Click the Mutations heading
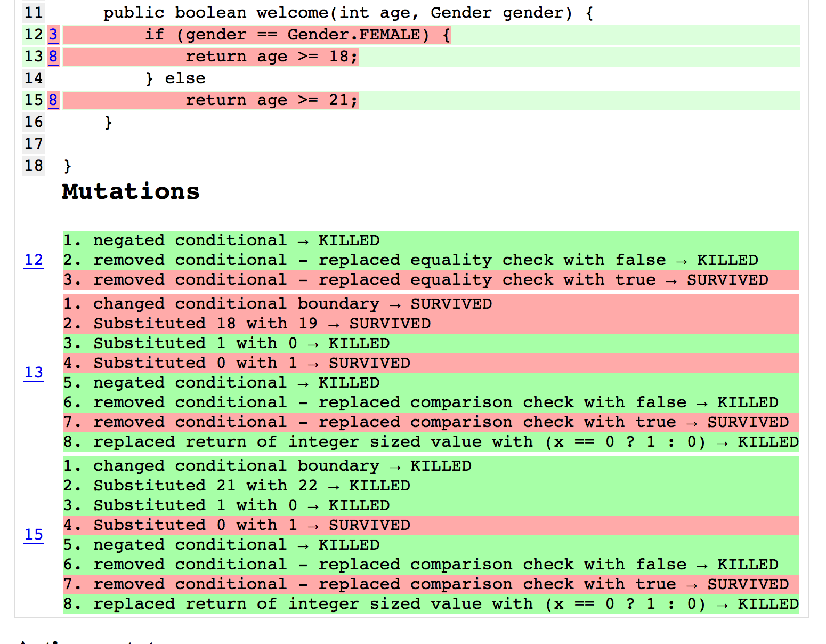The width and height of the screenshot is (826, 644). pos(131,191)
